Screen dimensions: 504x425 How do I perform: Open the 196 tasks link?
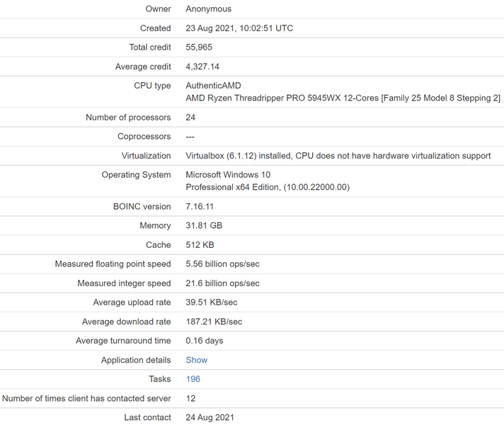pyautogui.click(x=193, y=379)
